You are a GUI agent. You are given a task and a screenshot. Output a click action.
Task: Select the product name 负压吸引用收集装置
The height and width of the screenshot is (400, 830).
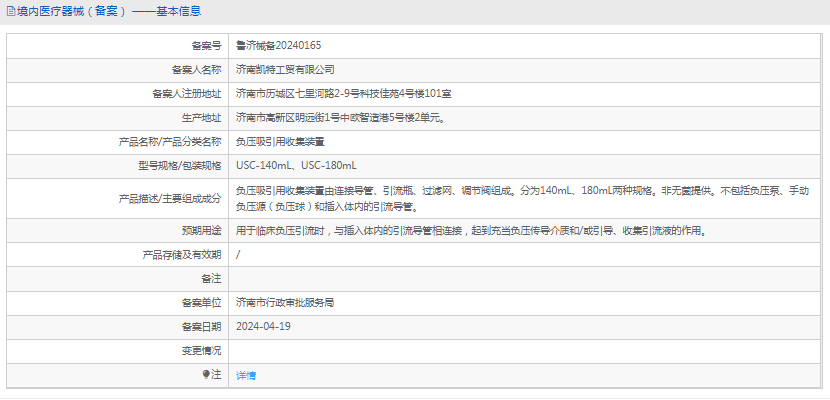pyautogui.click(x=281, y=142)
